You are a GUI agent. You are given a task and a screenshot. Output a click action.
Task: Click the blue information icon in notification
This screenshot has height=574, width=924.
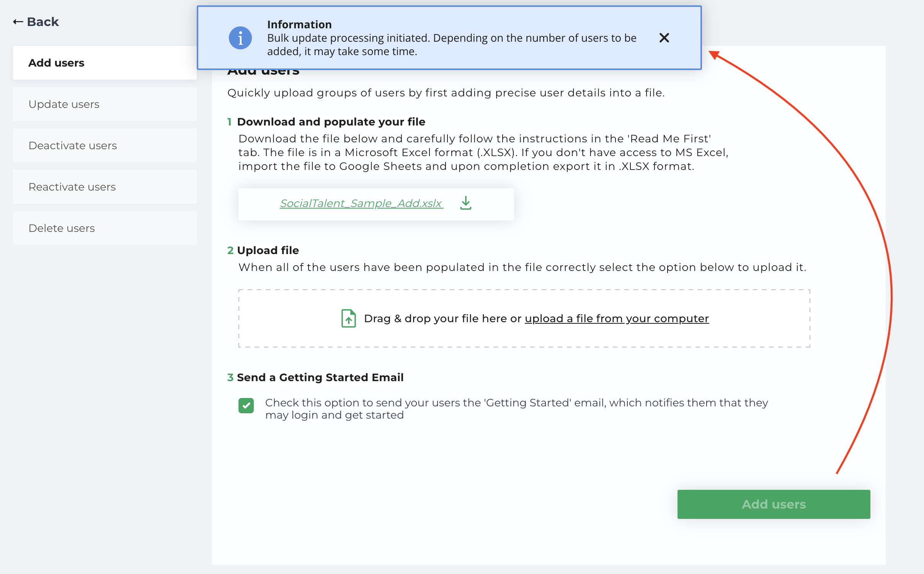[x=240, y=38]
